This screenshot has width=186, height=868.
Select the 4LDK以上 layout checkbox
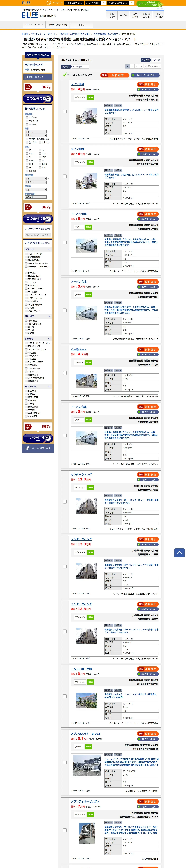(27, 171)
